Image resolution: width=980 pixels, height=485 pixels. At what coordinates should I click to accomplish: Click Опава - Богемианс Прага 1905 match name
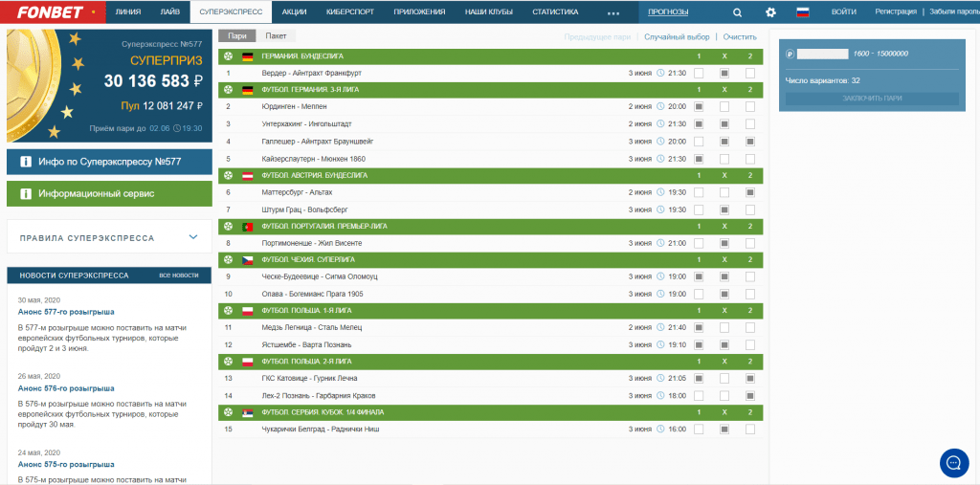(313, 294)
